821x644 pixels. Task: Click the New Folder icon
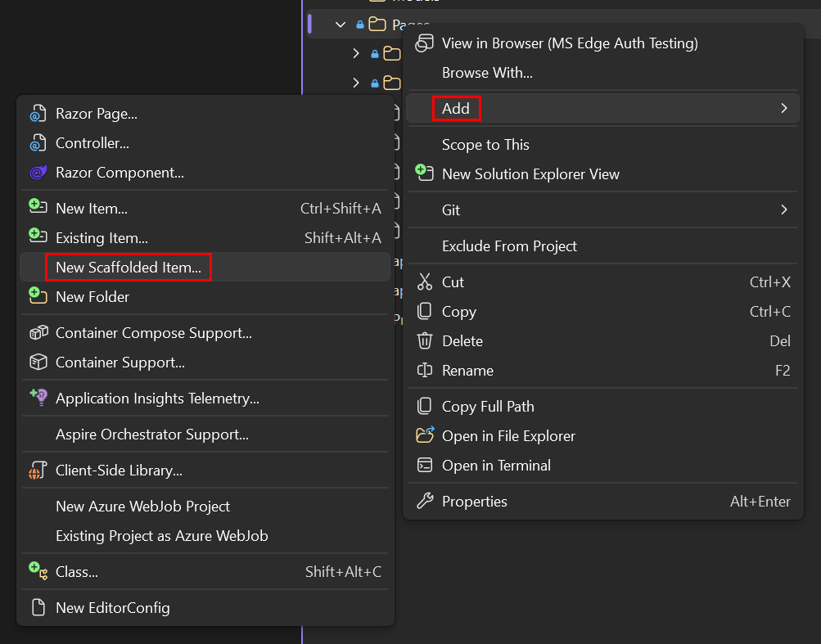pyautogui.click(x=38, y=295)
